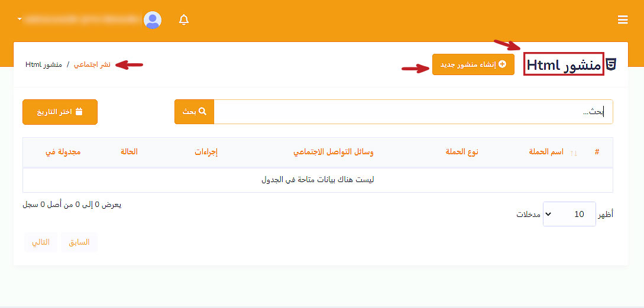Expand the entries-per-page dropdown showing 10
644x308 pixels.
click(x=569, y=214)
